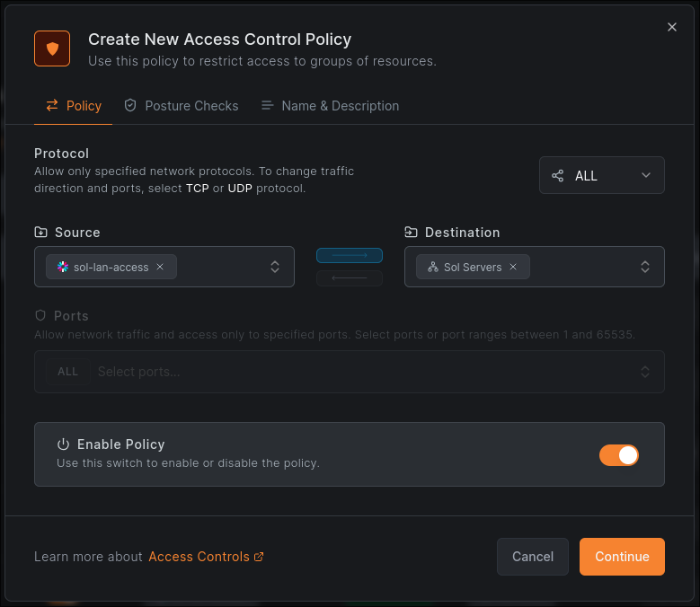The width and height of the screenshot is (700, 607).
Task: Toggle the Enable Policy switch off
Action: (618, 455)
